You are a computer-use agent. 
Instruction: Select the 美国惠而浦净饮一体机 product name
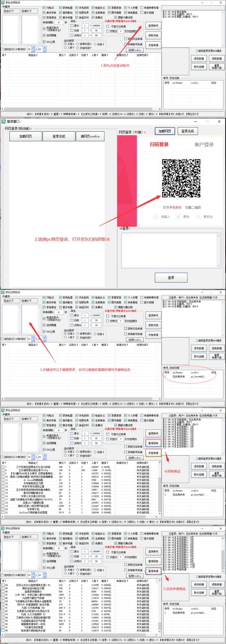pos(33,624)
